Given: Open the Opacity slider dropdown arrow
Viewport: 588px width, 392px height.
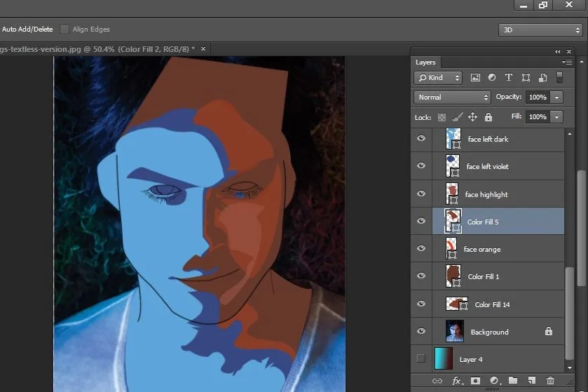Looking at the screenshot, I should coord(557,97).
